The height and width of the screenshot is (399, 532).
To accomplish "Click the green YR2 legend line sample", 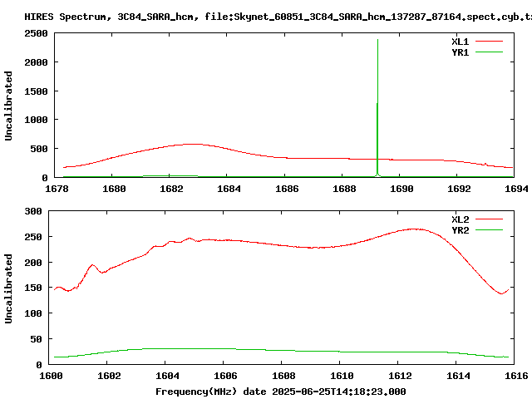I will click(x=489, y=230).
